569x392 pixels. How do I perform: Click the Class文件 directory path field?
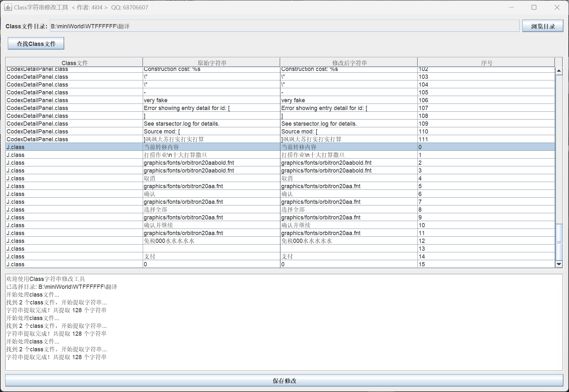pos(284,26)
